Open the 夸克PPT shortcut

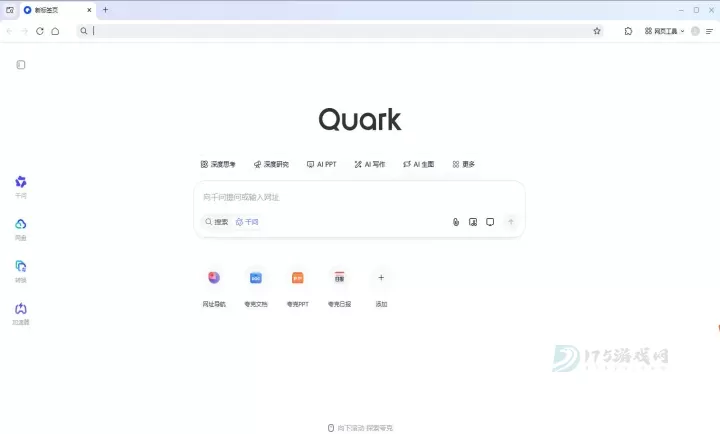coord(298,288)
